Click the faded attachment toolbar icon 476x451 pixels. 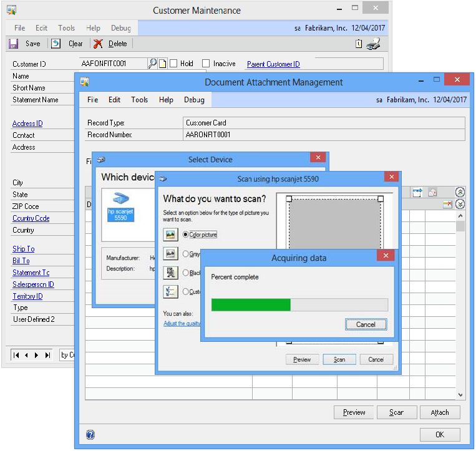tap(432, 192)
